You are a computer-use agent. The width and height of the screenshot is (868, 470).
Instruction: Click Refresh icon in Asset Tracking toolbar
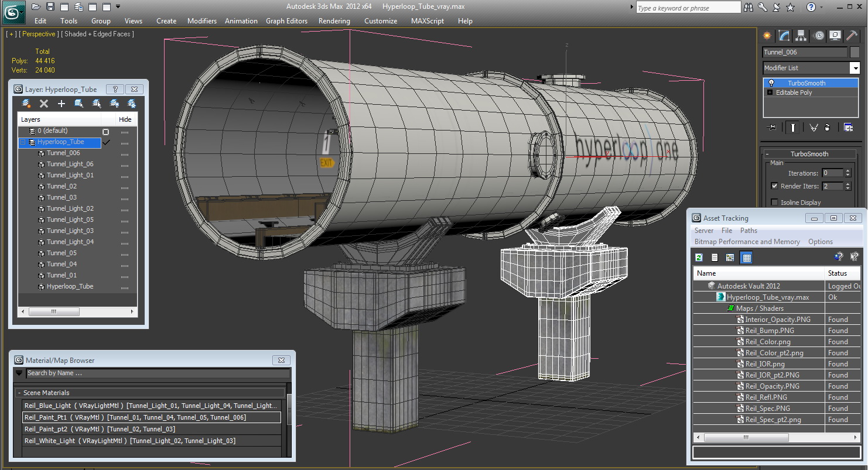click(x=699, y=258)
